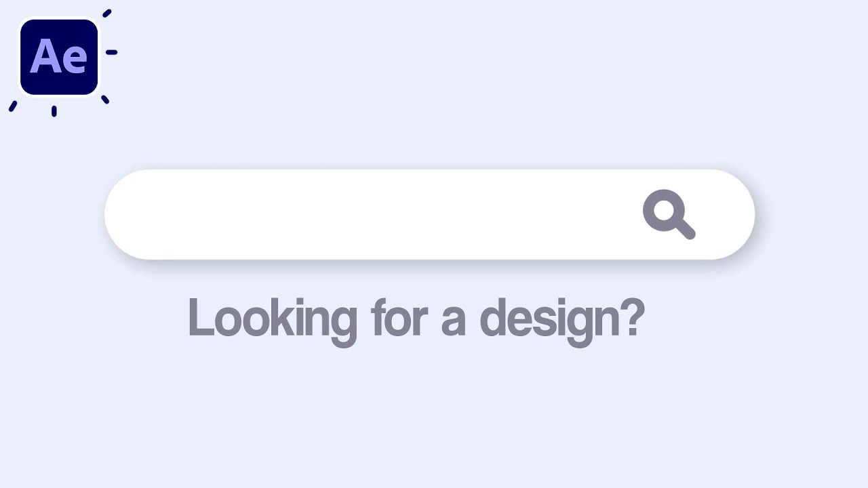
Task: Click the letter A in the Ae logo
Action: (x=45, y=57)
